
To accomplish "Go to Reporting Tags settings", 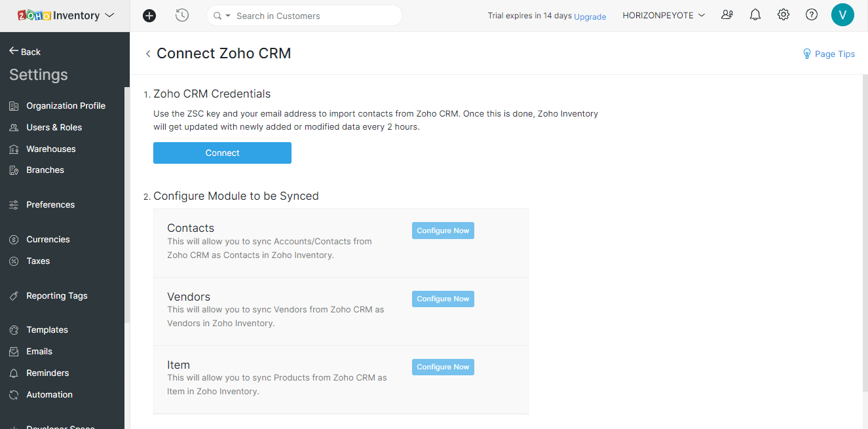I will (56, 296).
